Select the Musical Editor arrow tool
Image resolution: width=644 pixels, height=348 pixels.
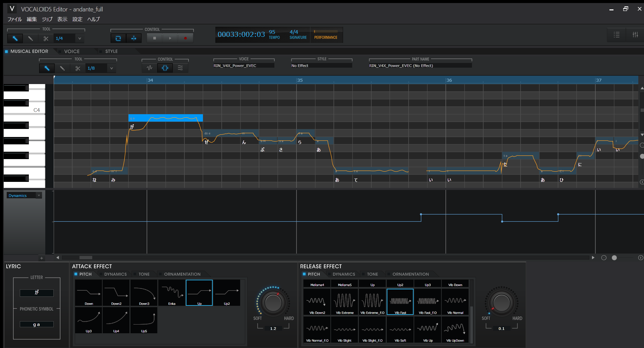click(x=47, y=68)
